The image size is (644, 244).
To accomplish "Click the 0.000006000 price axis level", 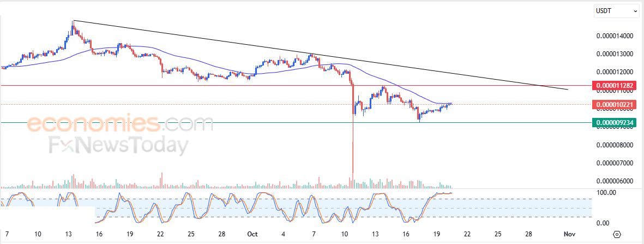I will (x=615, y=181).
